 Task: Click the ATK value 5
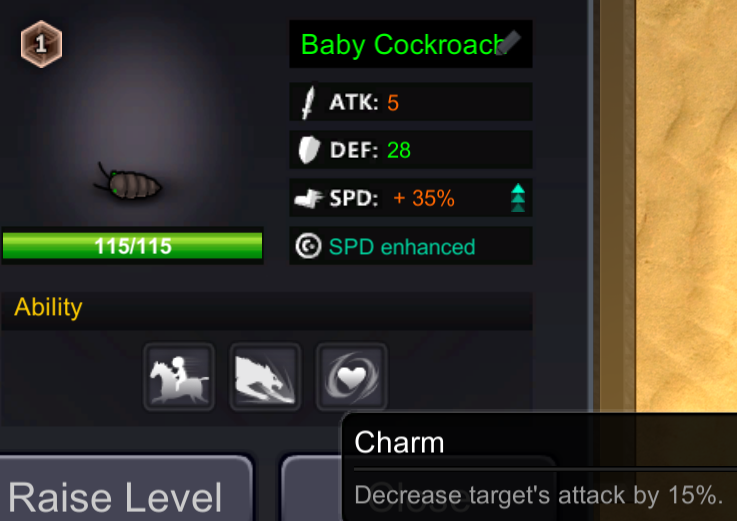coord(393,103)
